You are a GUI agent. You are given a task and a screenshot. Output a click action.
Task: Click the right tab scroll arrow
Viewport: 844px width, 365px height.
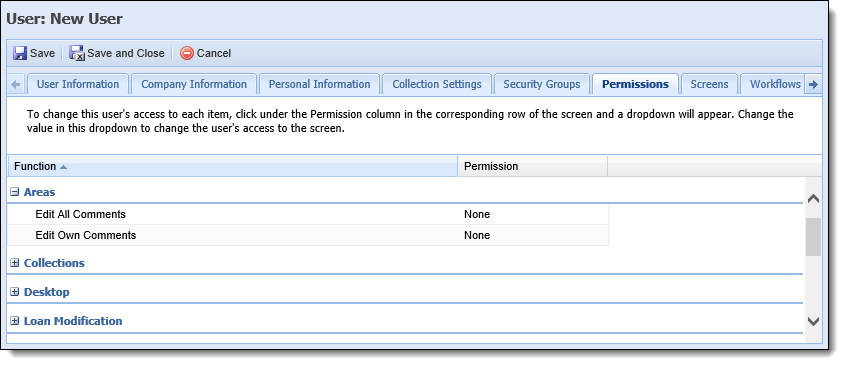coord(813,85)
